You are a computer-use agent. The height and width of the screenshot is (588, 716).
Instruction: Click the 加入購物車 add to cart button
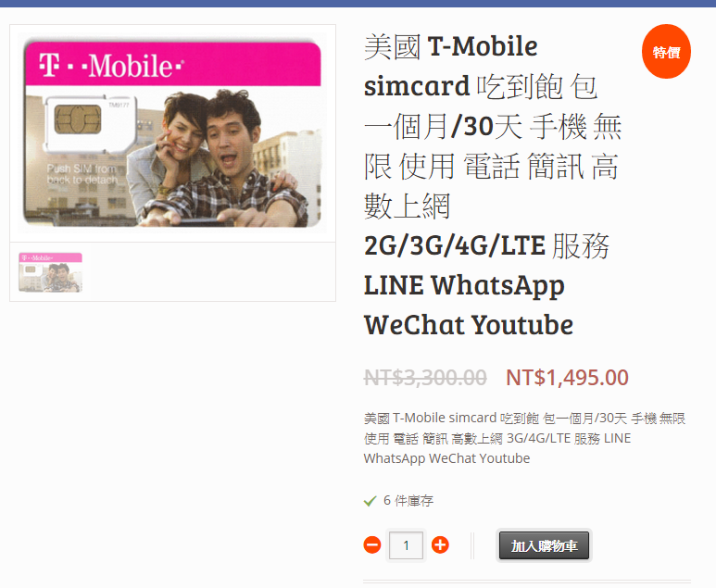544,545
